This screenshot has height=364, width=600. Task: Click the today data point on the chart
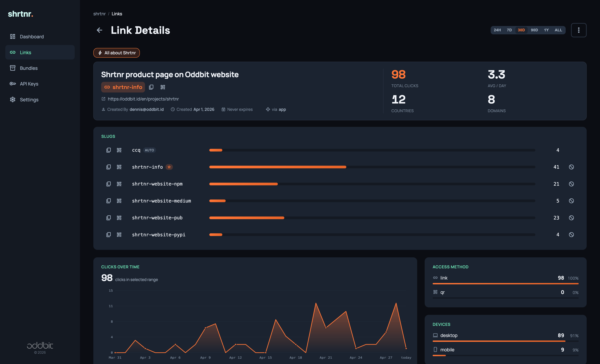[x=406, y=348]
